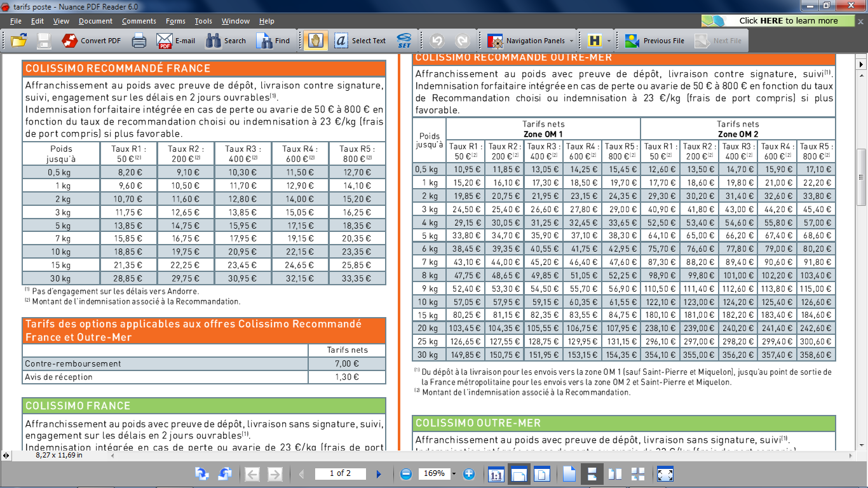Go to the next page arrow
868x488 pixels.
(x=379, y=474)
